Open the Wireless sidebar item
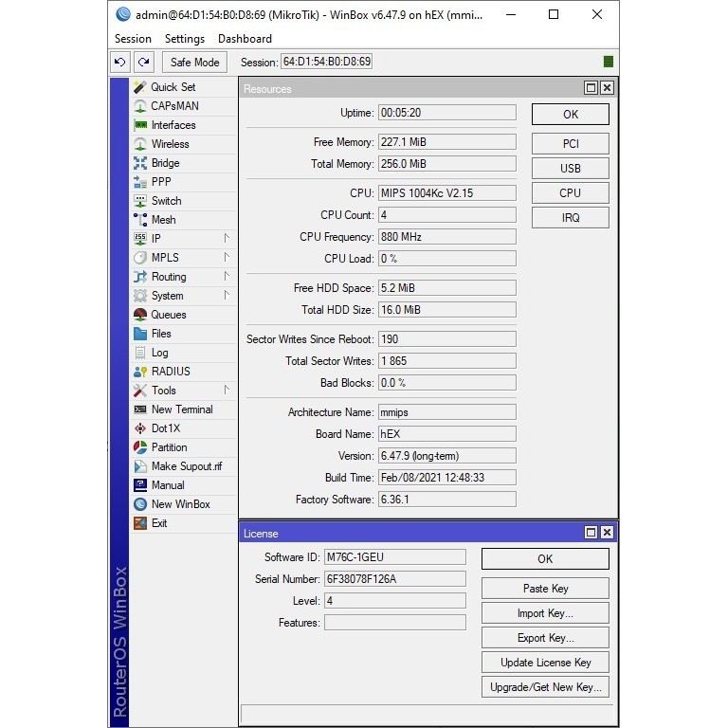 (170, 144)
